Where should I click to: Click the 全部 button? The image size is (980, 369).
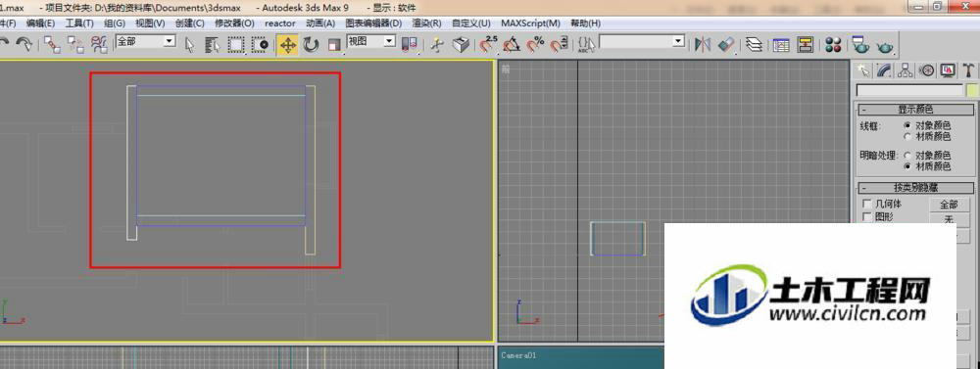(x=949, y=205)
